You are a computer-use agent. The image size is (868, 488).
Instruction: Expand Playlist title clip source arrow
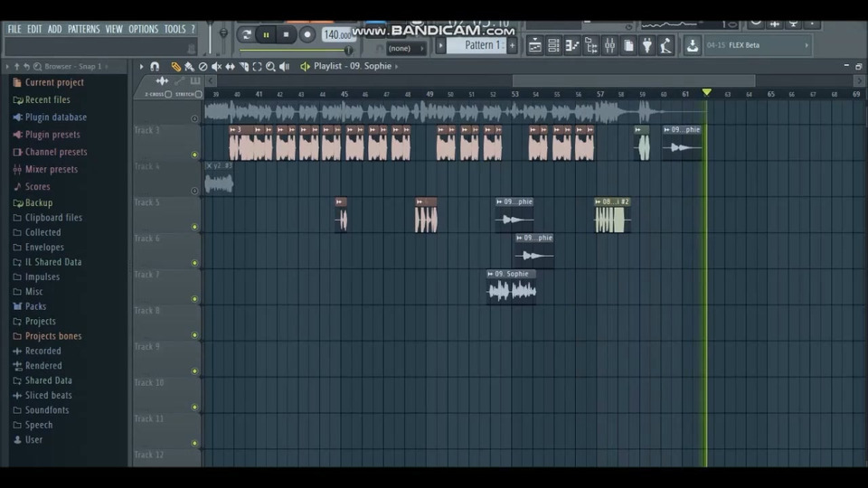(x=396, y=66)
